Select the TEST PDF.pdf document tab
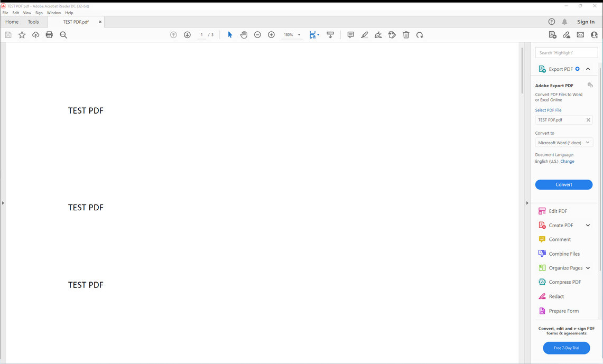 (76, 22)
